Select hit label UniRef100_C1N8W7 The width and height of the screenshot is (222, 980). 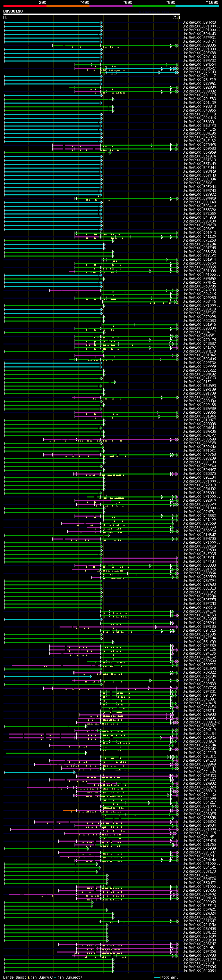click(x=199, y=535)
